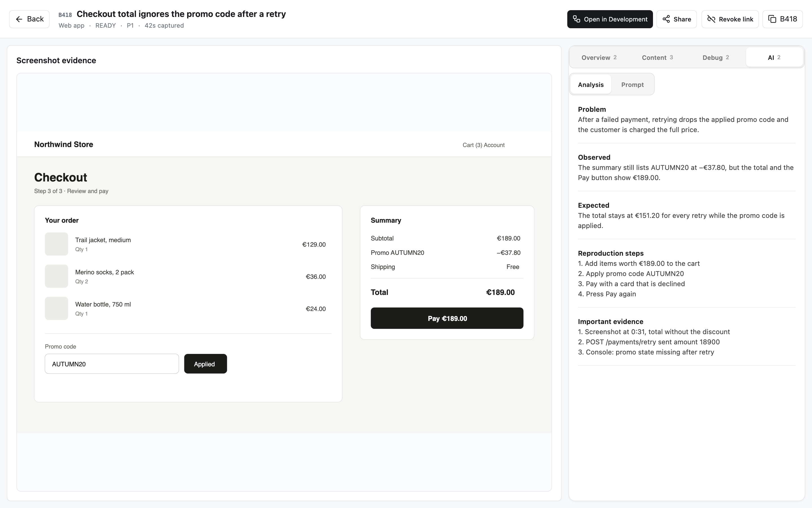Click 'Console: promo state missing after retry'
The width and height of the screenshot is (812, 508).
646,352
